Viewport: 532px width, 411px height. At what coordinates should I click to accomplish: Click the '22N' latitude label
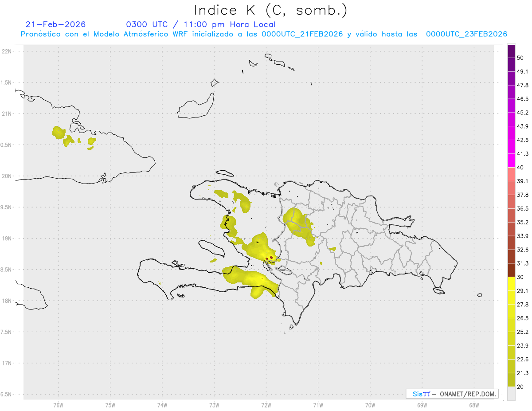pos(7,51)
